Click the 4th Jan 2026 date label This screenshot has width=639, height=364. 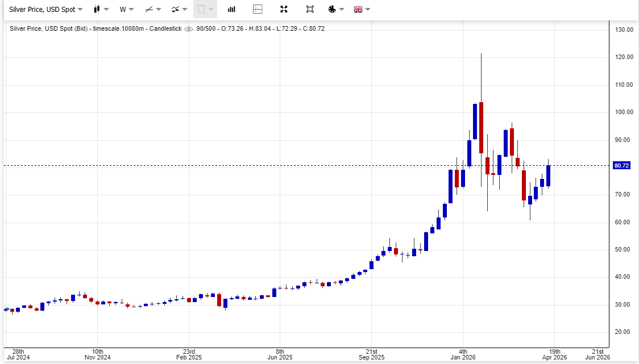tap(463, 354)
